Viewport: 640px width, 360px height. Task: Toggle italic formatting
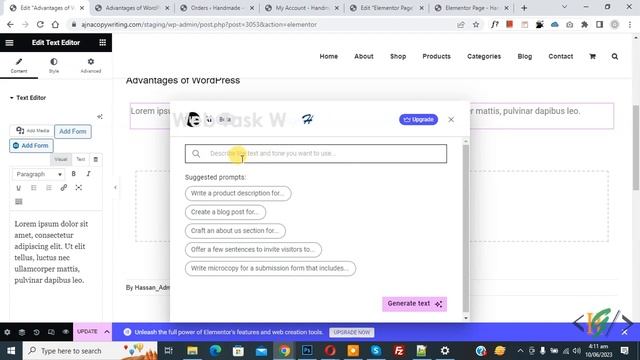88,174
